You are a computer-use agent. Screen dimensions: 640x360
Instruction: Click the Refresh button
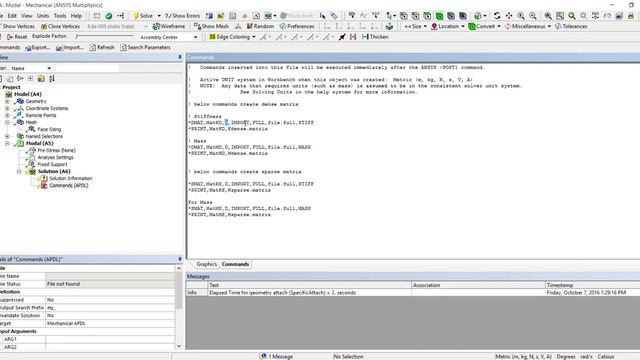102,47
